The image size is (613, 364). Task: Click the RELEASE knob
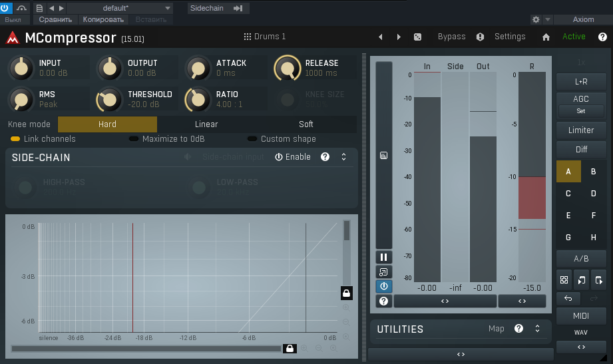pos(288,68)
